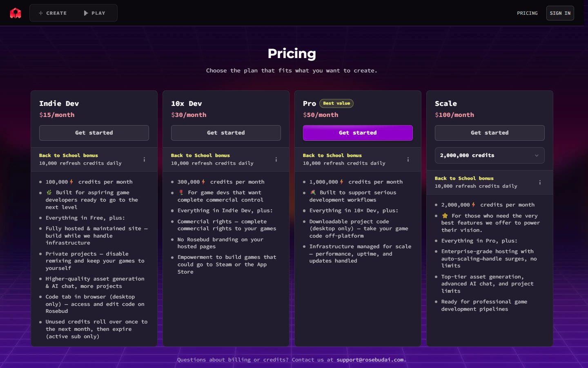Click the Best value badge on Pro
The image size is (588, 368).
pos(336,103)
